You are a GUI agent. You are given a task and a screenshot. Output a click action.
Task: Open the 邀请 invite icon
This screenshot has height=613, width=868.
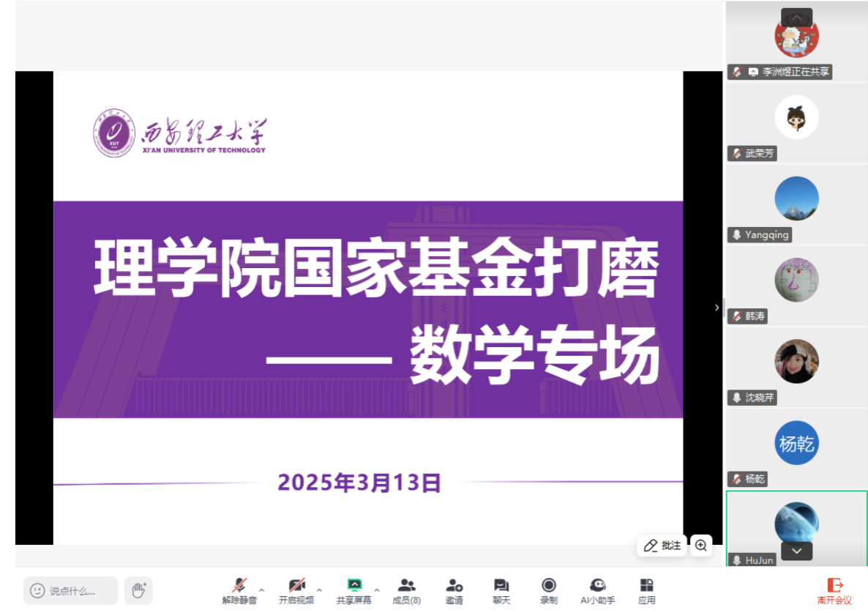point(454,590)
